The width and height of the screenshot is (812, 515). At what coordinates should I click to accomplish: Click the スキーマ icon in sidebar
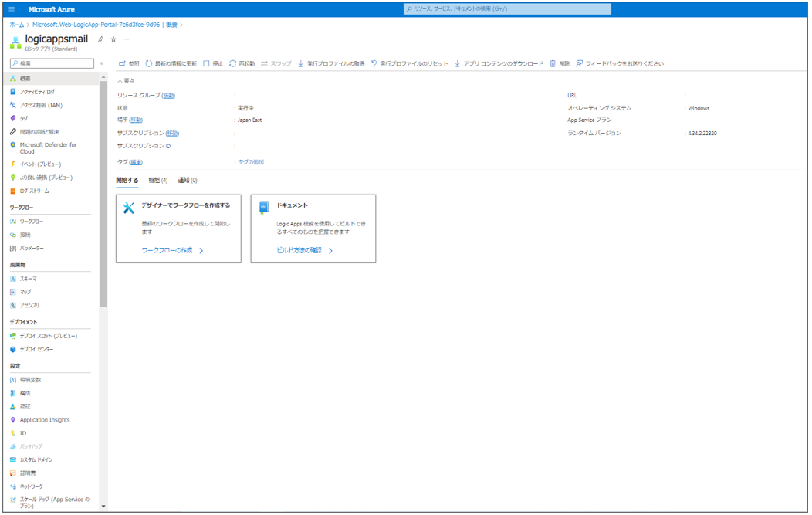coord(13,279)
